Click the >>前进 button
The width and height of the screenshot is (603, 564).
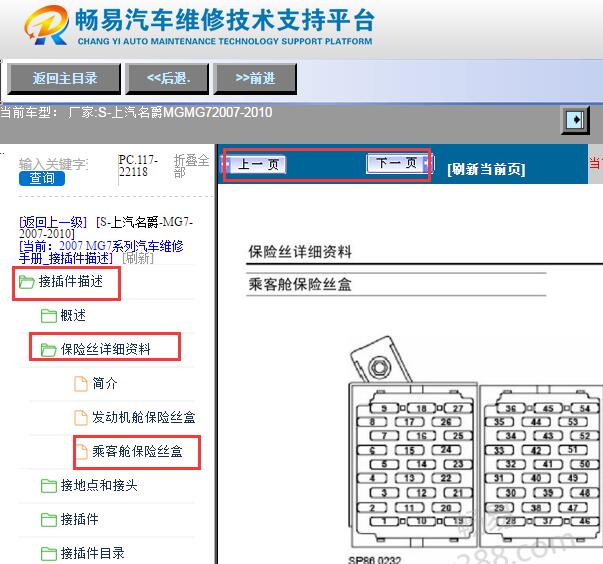[255, 79]
